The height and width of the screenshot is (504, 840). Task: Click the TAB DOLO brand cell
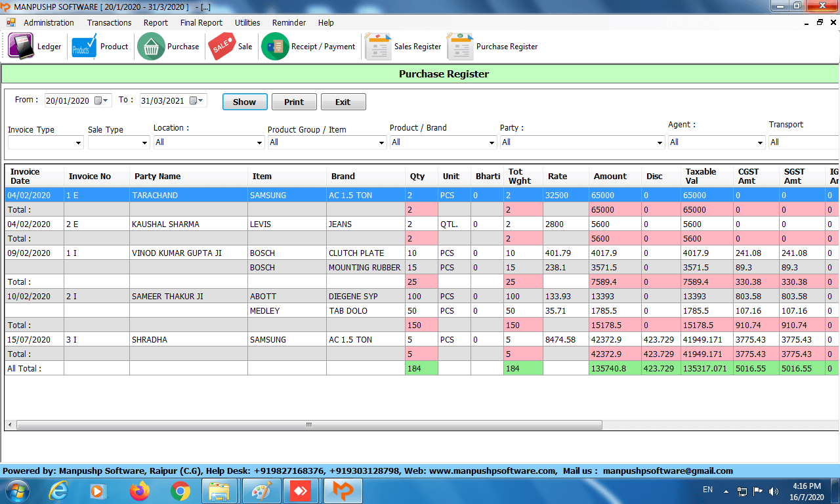click(x=366, y=310)
